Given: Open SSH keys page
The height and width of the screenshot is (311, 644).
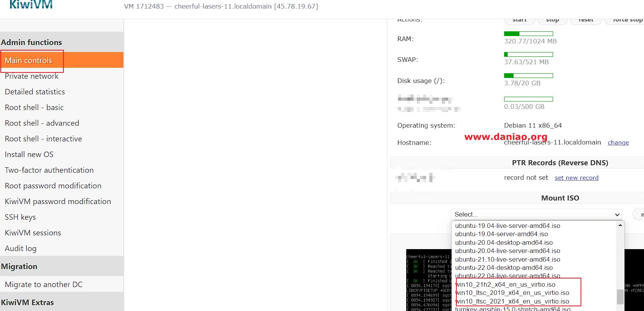Looking at the screenshot, I should point(20,217).
